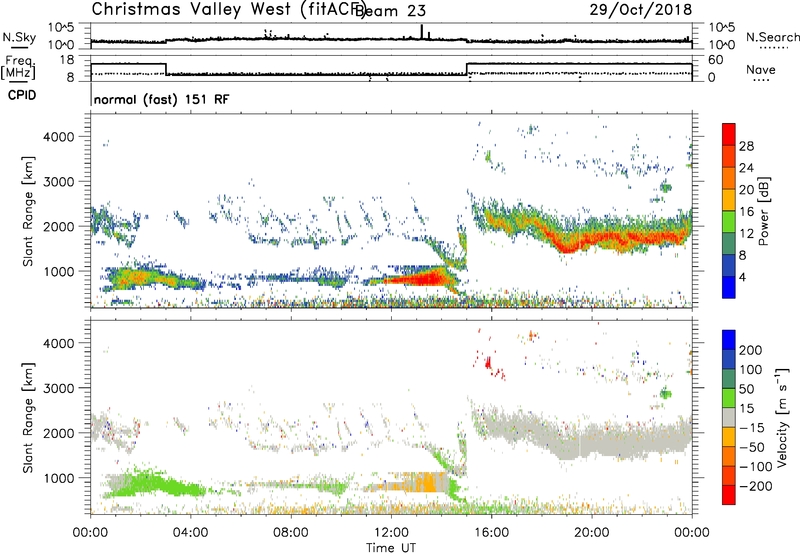Click the blue top segment of Velocity colorbar
This screenshot has width=800, height=554.
point(729,340)
